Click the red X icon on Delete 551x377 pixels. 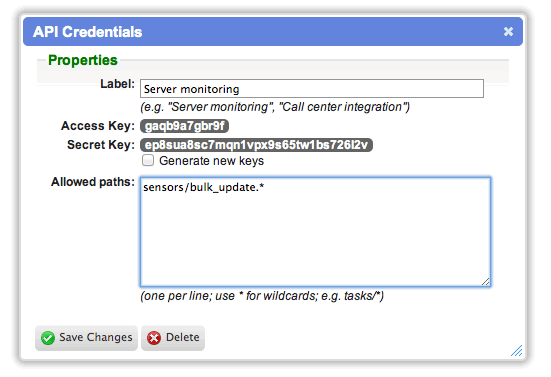click(x=154, y=338)
